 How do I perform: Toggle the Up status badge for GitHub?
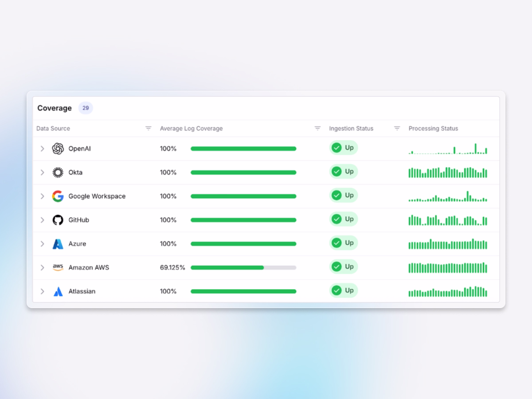click(x=343, y=219)
